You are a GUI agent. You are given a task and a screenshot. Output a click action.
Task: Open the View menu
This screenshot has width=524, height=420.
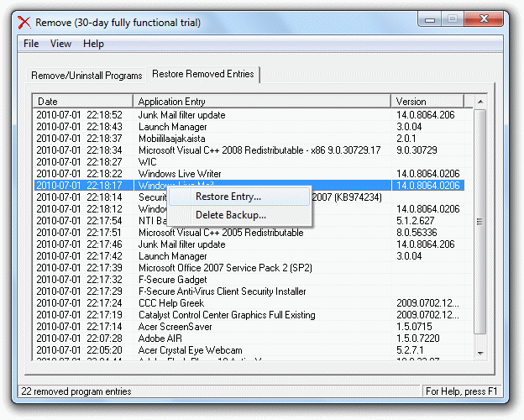[60, 44]
